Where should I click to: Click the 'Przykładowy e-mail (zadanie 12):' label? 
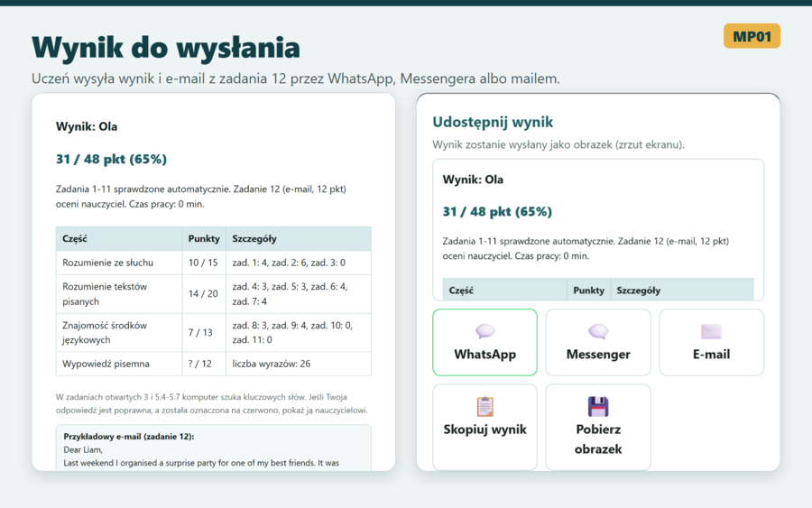click(128, 437)
